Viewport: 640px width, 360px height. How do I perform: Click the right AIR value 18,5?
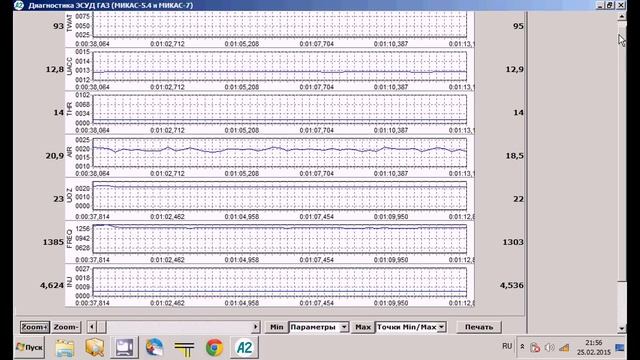(514, 156)
